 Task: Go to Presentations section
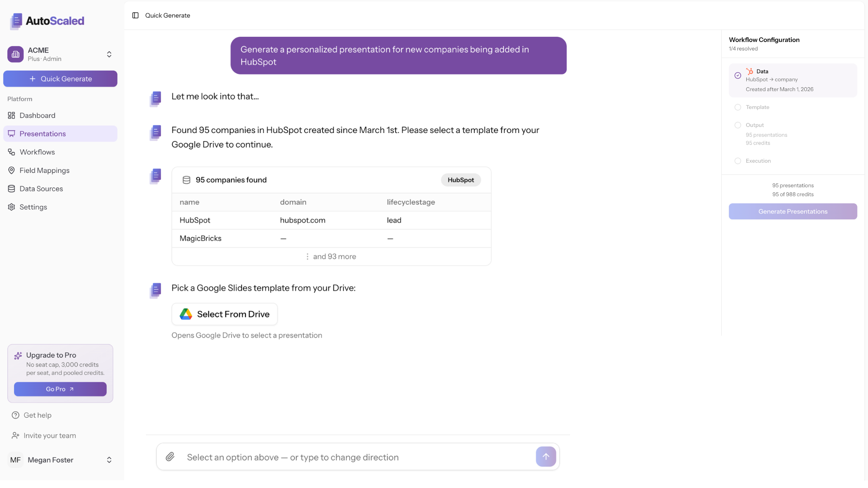pos(60,133)
